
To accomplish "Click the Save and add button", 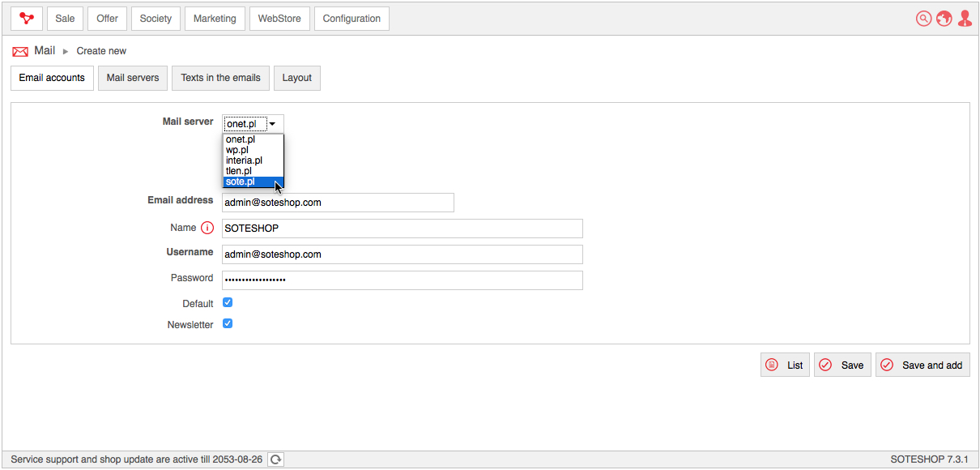I will 922,365.
